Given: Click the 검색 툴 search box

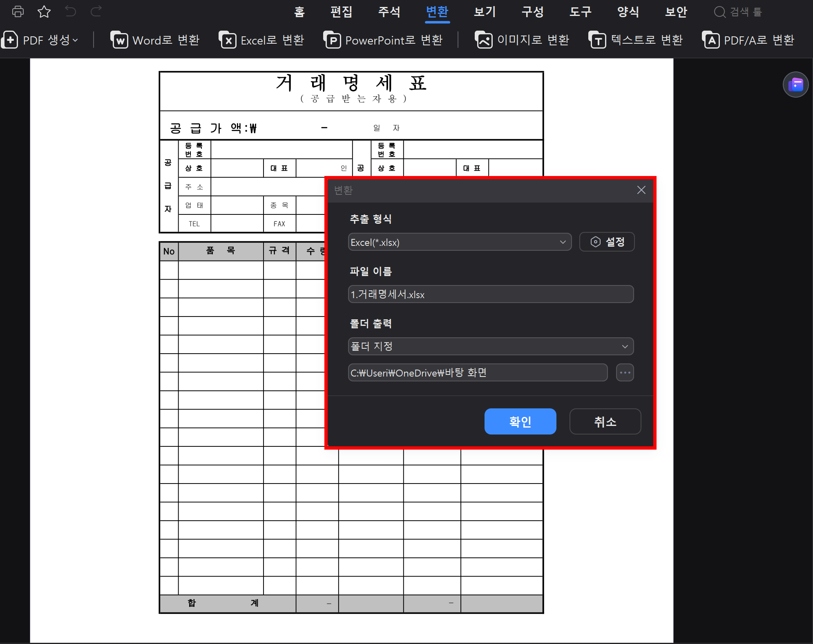Looking at the screenshot, I should 739,12.
